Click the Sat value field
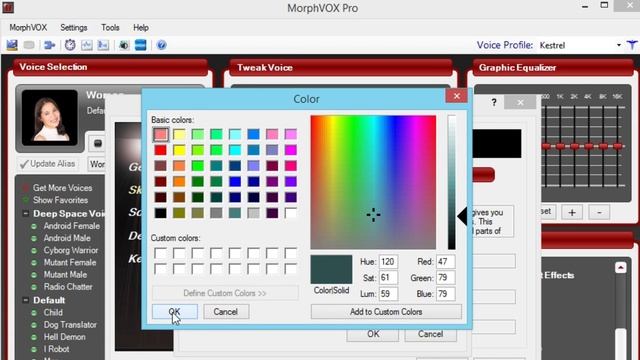640x360 pixels. click(388, 278)
